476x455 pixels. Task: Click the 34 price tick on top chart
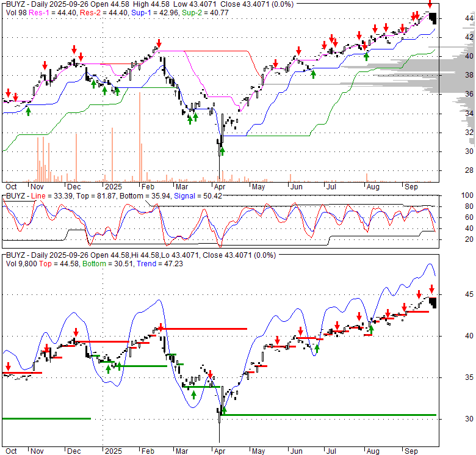(x=469, y=114)
